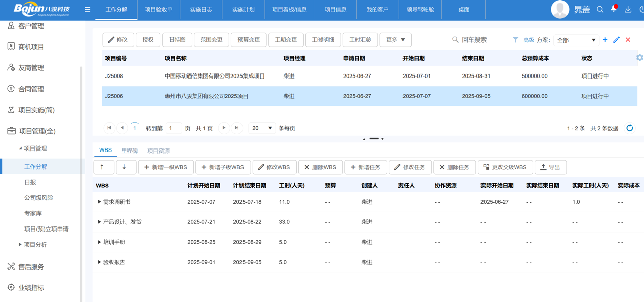Expand the 项目分析 tree node
Screen dimensions: 644x302
[x=20, y=245]
